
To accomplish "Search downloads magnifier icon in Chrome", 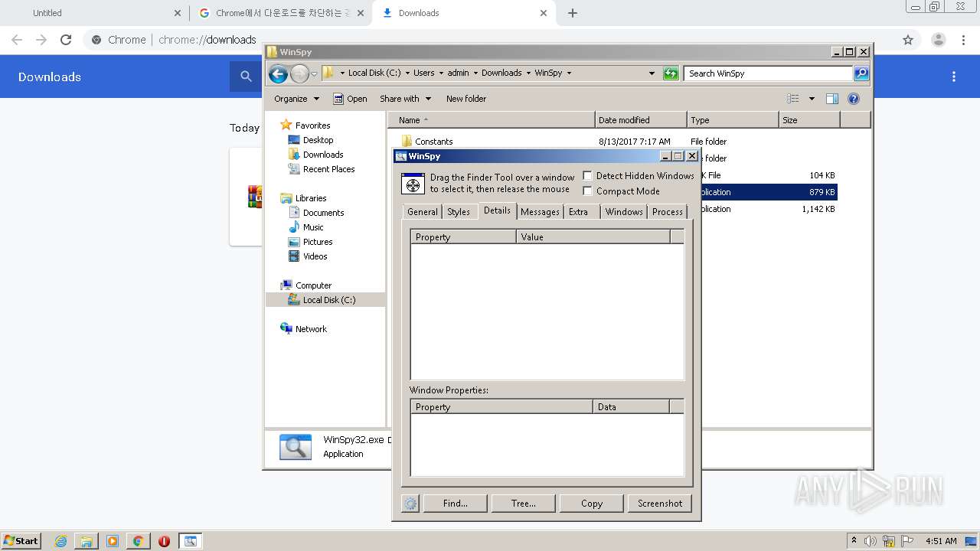I will coord(246,77).
